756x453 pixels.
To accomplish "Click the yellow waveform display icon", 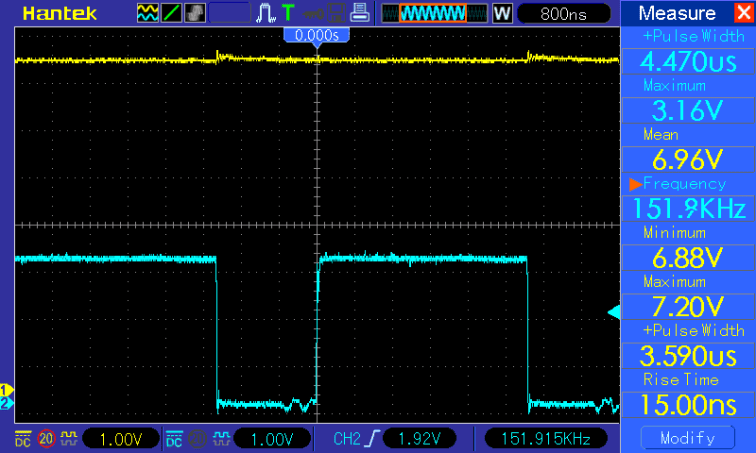I will tap(147, 13).
